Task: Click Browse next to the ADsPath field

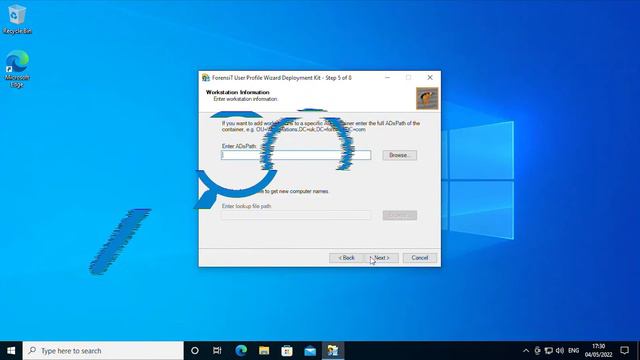Action: pos(400,155)
